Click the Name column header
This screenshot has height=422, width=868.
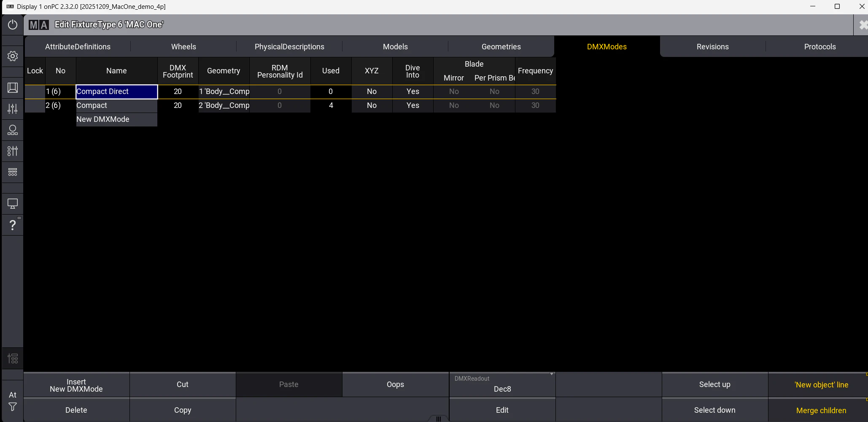[x=116, y=71]
